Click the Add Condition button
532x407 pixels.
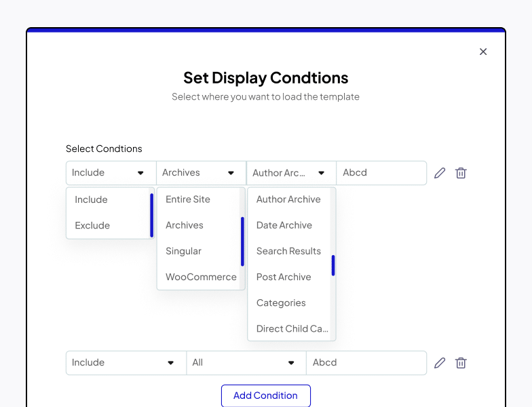point(265,395)
